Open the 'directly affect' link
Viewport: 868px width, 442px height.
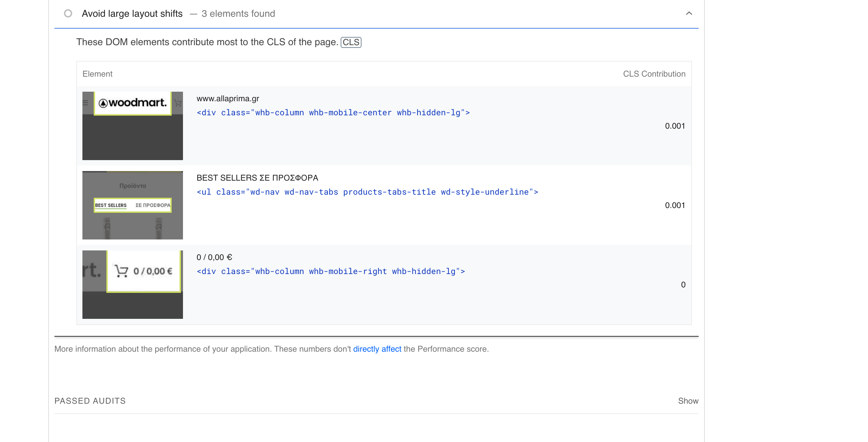click(x=377, y=349)
